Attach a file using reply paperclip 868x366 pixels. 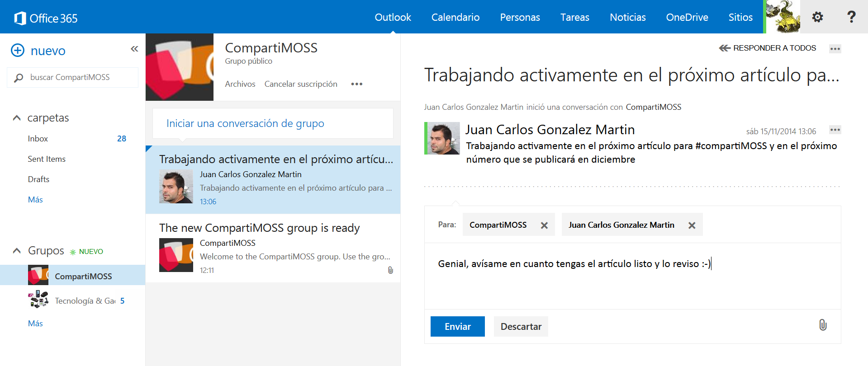tap(823, 325)
